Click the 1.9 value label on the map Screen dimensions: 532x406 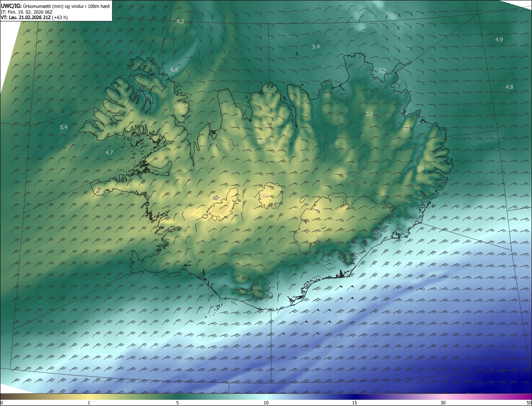[x=261, y=142]
